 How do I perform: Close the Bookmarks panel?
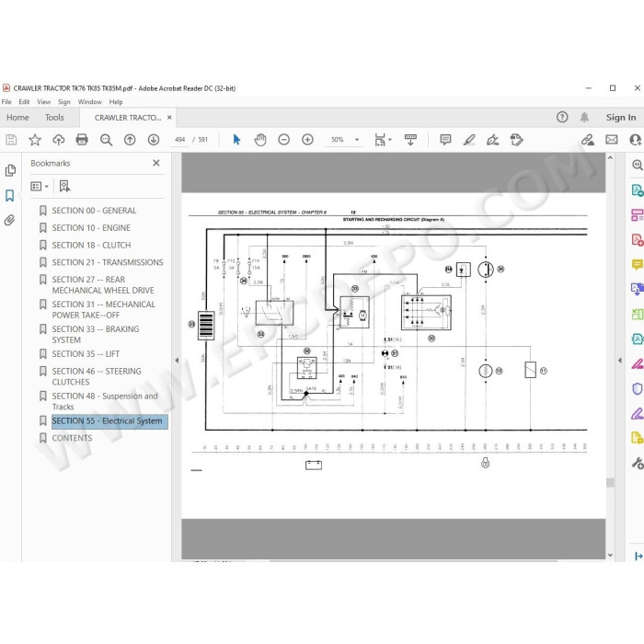point(156,163)
